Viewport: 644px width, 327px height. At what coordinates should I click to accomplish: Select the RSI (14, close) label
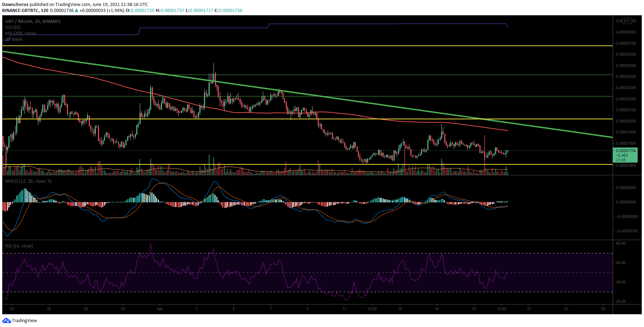pyautogui.click(x=19, y=246)
